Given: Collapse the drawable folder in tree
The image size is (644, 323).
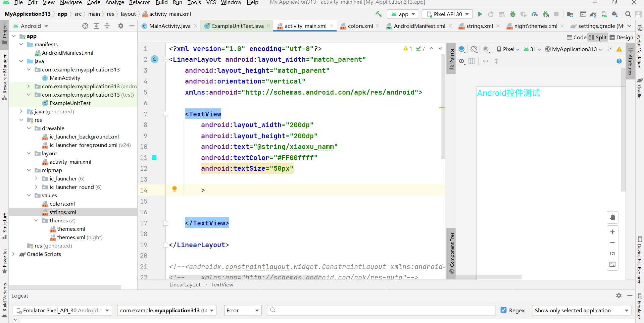Looking at the screenshot, I should tap(29, 128).
